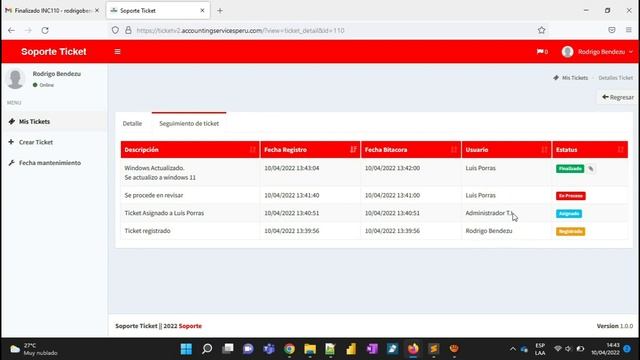Open the Pocket save icon
Viewport: 640px width, 360px height.
pyautogui.click(x=611, y=30)
